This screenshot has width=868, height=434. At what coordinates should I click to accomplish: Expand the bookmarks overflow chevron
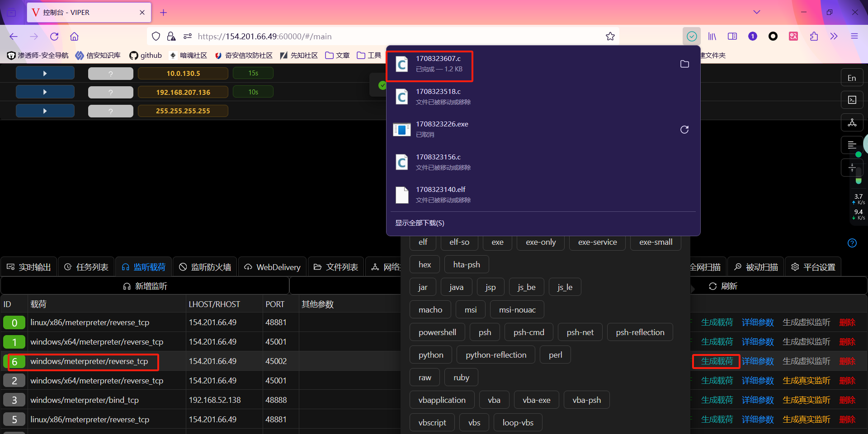834,36
